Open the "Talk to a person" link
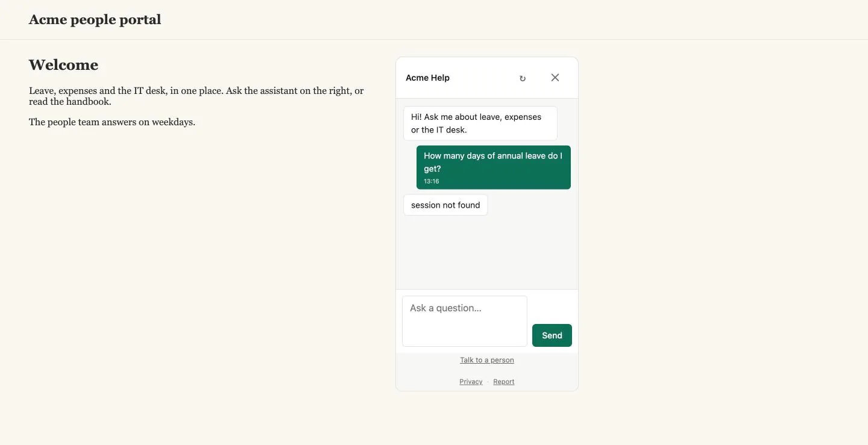868x445 pixels. pos(487,360)
